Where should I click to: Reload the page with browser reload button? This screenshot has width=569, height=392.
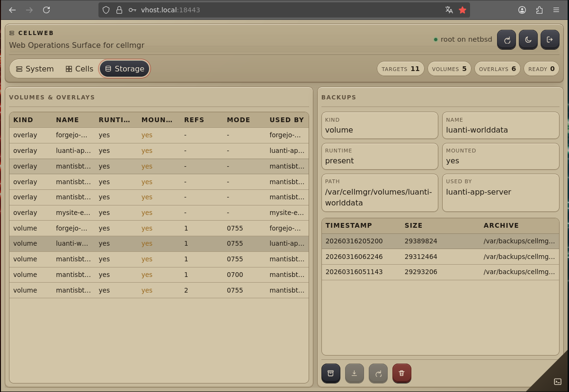(46, 10)
